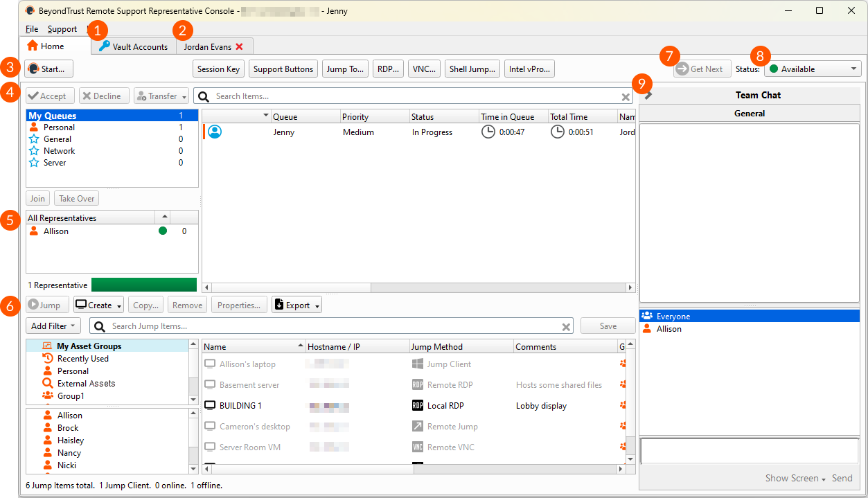Focus the Search Jump Items field
The image size is (868, 498).
pyautogui.click(x=333, y=326)
